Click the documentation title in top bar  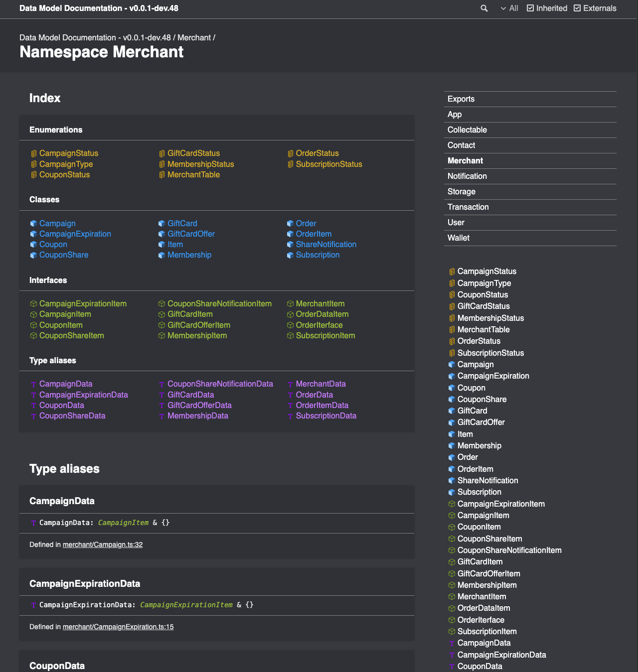click(x=99, y=8)
